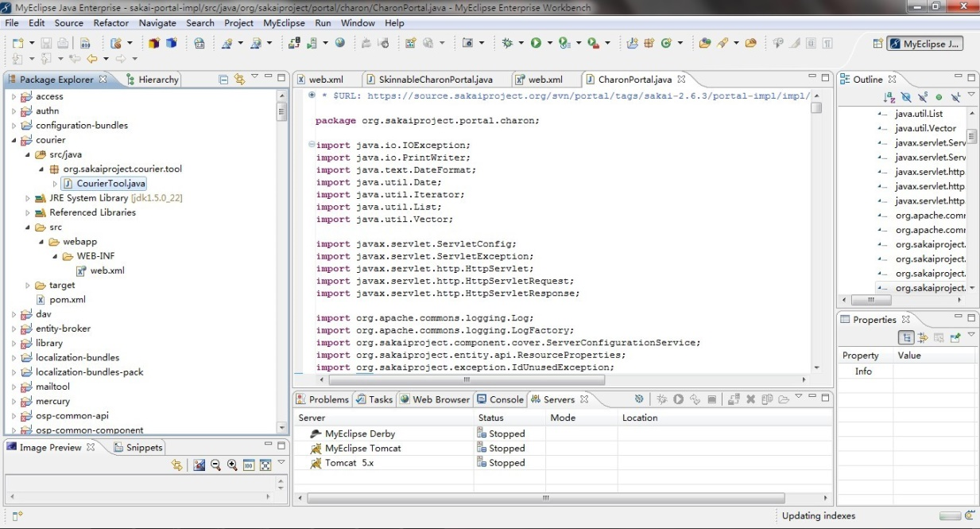Open the New wizard dropdown arrow
The width and height of the screenshot is (980, 529).
(x=32, y=43)
